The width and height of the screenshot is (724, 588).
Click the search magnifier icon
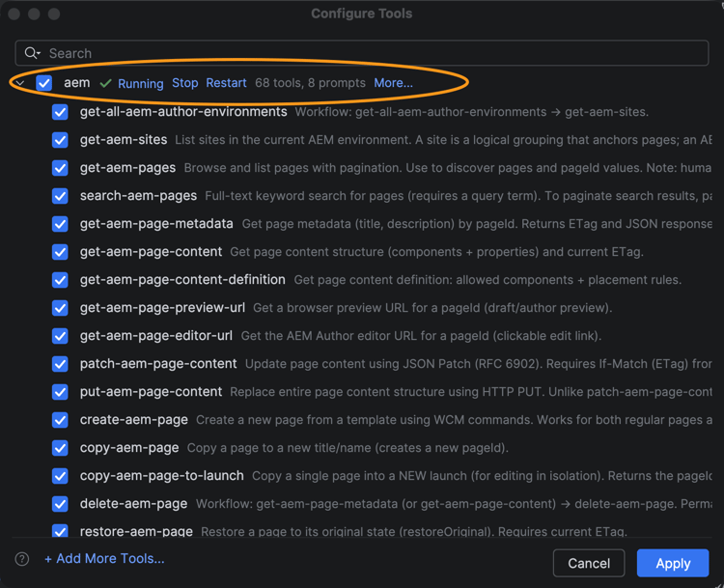coord(32,53)
